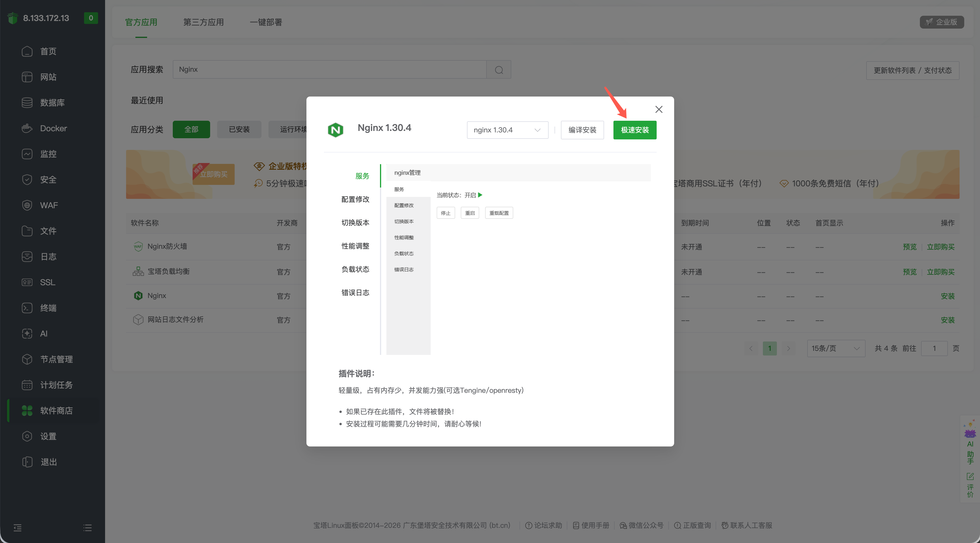Collapse the sidebar with bottom-left icon

pyautogui.click(x=18, y=528)
